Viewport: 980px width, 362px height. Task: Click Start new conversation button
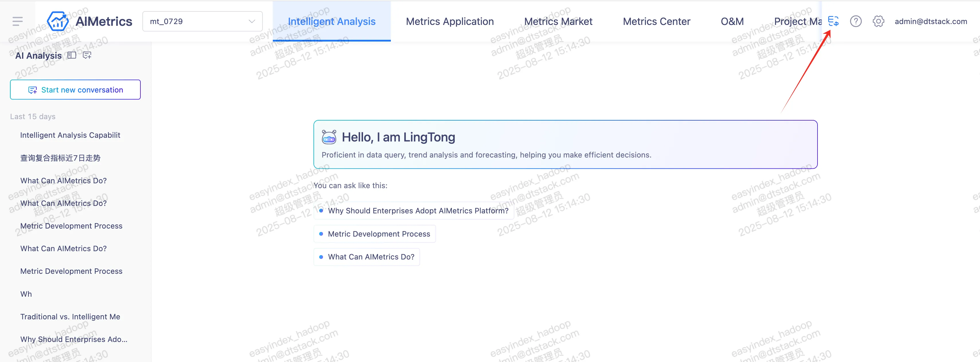pos(75,90)
